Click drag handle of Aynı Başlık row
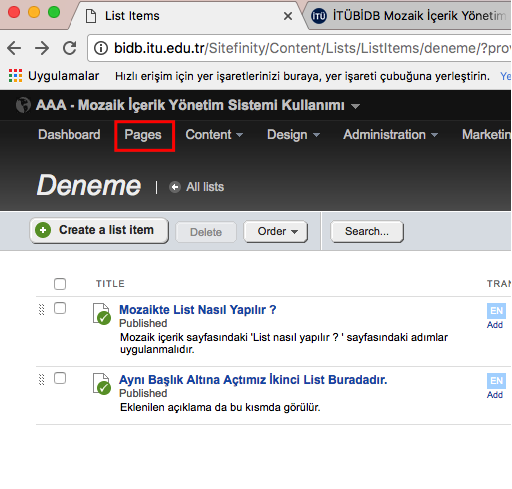The image size is (512, 489). tap(42, 379)
